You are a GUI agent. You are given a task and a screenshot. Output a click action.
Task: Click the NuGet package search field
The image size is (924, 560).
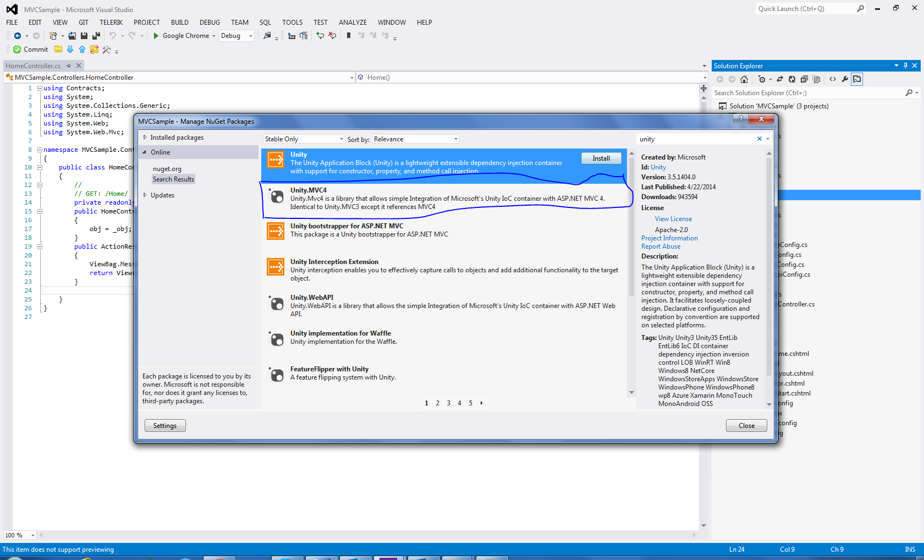click(x=696, y=139)
